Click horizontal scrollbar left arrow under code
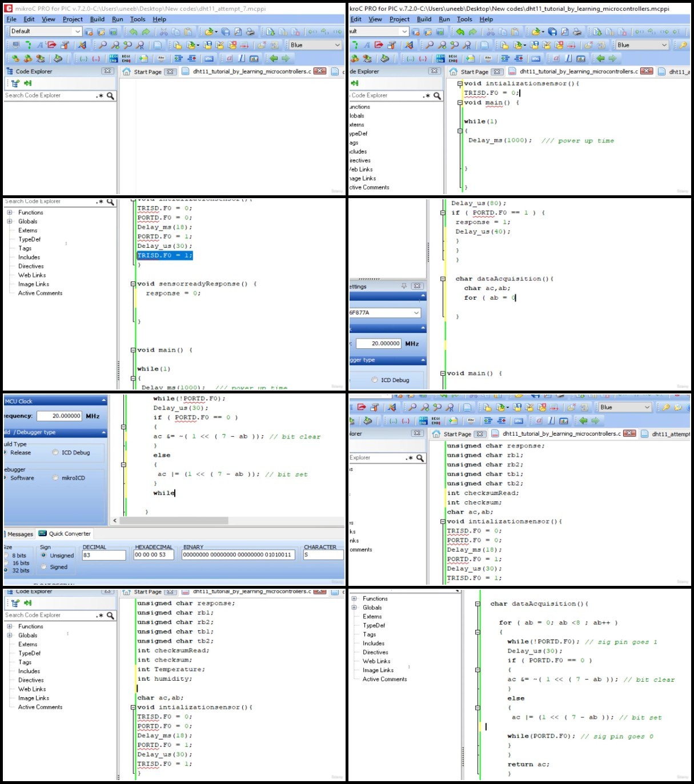This screenshot has height=784, width=694. (115, 520)
